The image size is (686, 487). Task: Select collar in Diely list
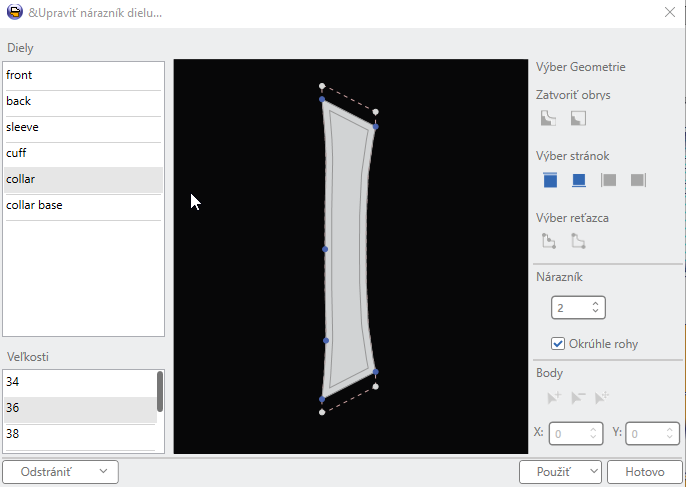coord(83,179)
